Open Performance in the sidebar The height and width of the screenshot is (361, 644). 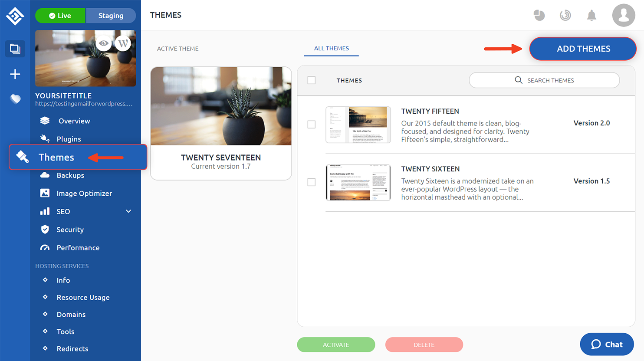click(78, 248)
